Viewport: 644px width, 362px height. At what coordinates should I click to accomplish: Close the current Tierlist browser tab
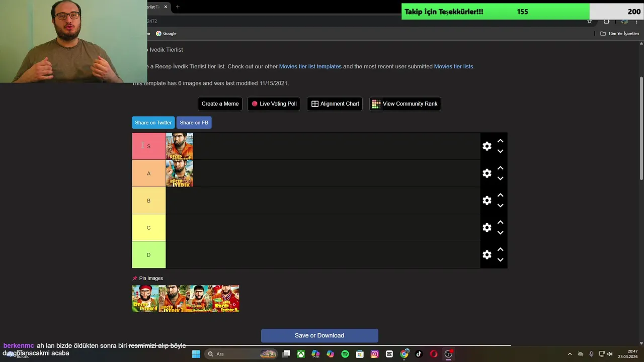[x=166, y=7]
